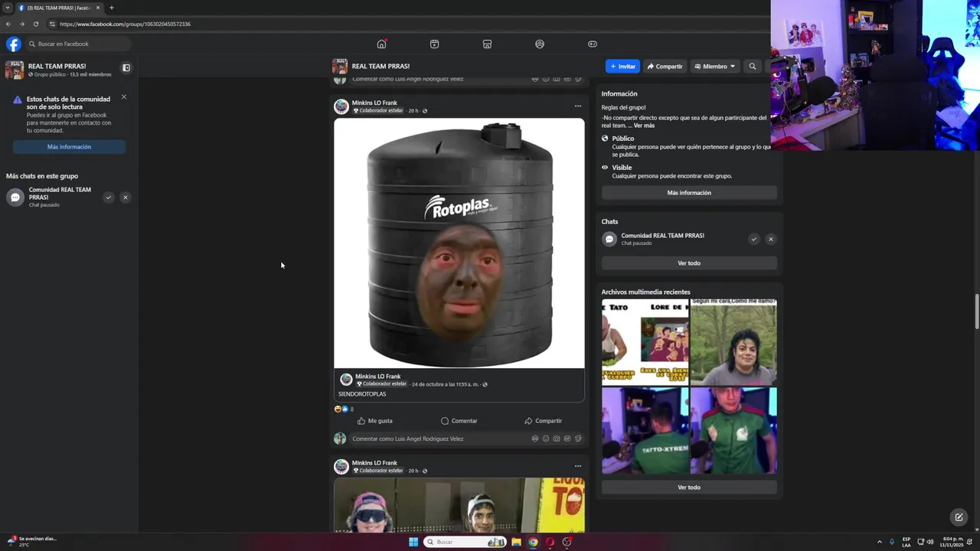The height and width of the screenshot is (551, 980).
Task: Click X beside sidebar community chat
Action: (126, 197)
